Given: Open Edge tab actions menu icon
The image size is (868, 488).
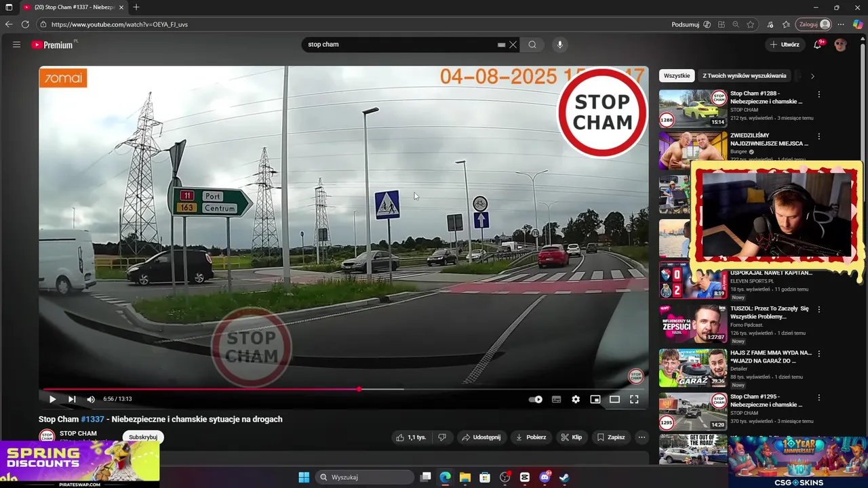Looking at the screenshot, I should click(x=9, y=7).
